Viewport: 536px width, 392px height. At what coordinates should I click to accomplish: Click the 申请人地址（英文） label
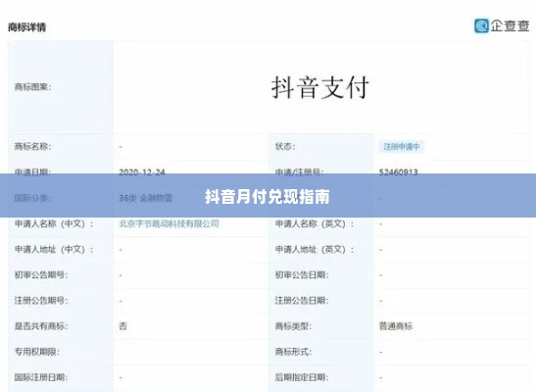coord(315,250)
